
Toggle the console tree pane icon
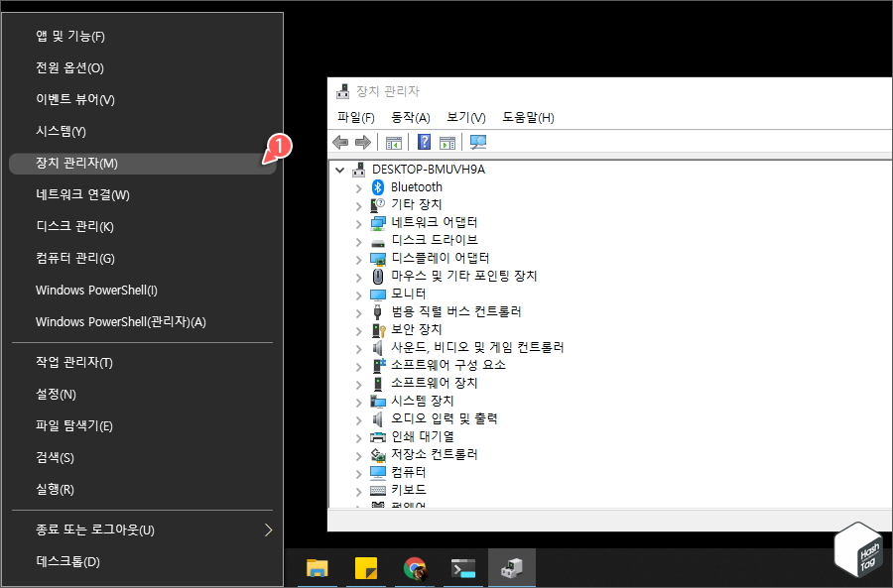pos(393,142)
